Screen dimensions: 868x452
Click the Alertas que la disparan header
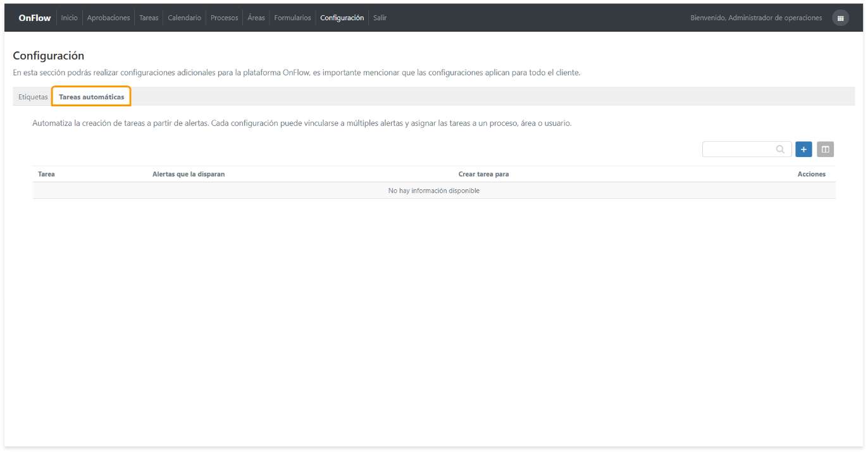[x=189, y=174]
